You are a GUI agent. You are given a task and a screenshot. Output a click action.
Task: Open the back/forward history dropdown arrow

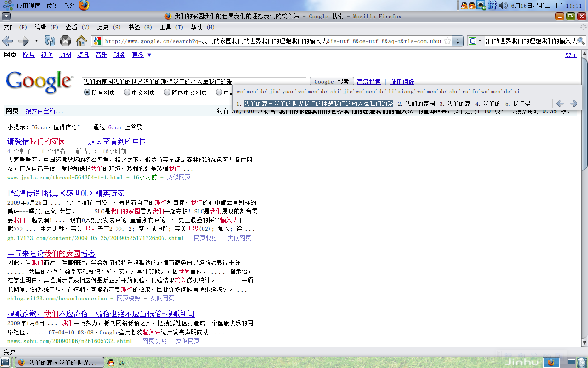(x=36, y=41)
